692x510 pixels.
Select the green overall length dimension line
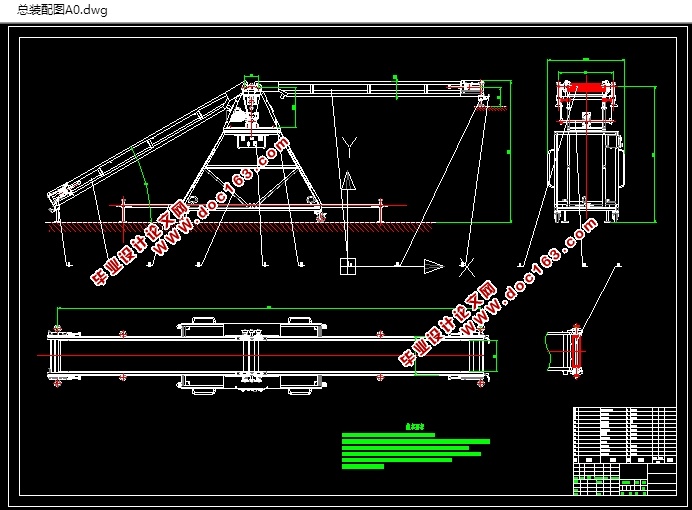pyautogui.click(x=268, y=308)
